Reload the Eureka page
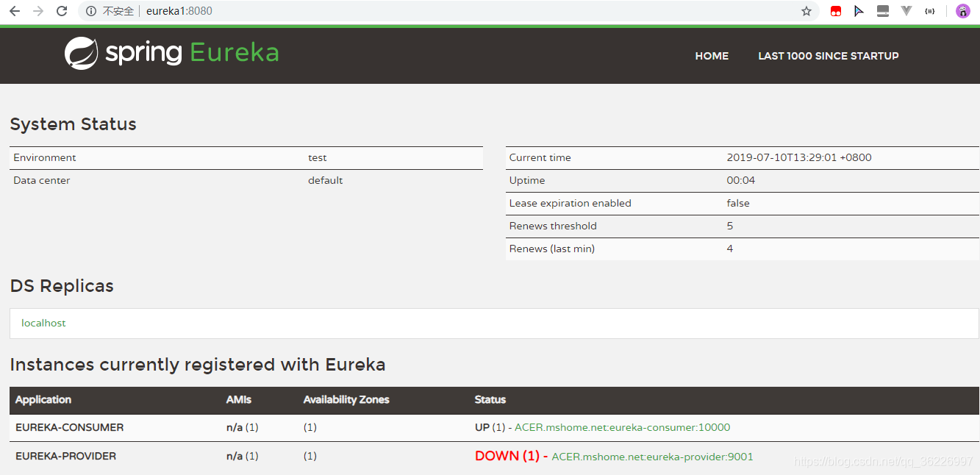Viewport: 980px width, 475px height. (62, 11)
